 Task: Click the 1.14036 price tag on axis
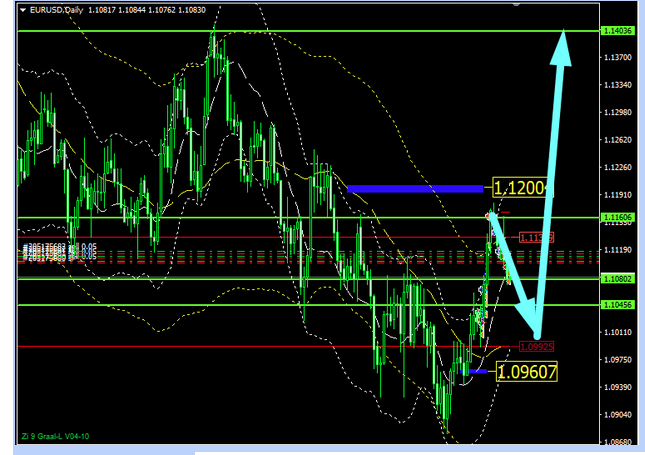(619, 31)
